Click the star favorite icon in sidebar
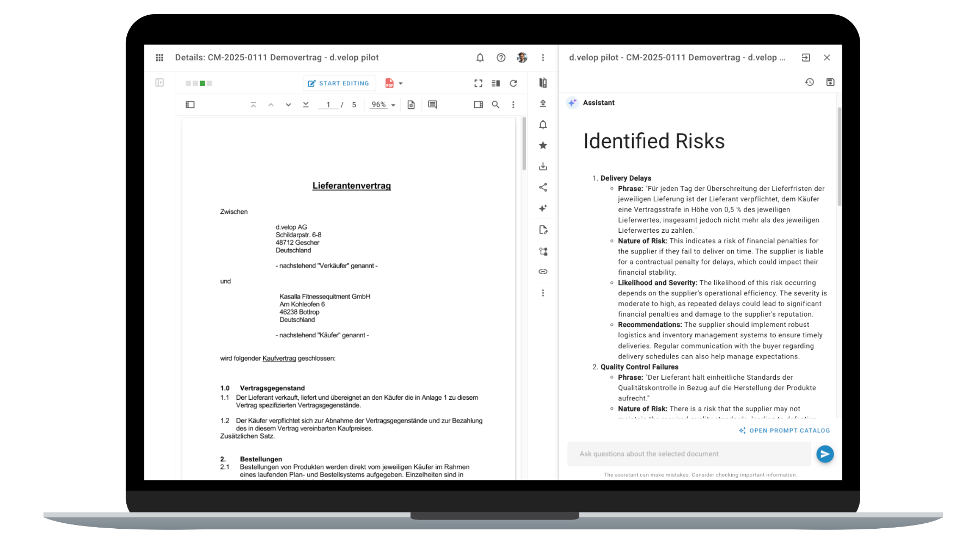This screenshot has height=544, width=980. 543,145
